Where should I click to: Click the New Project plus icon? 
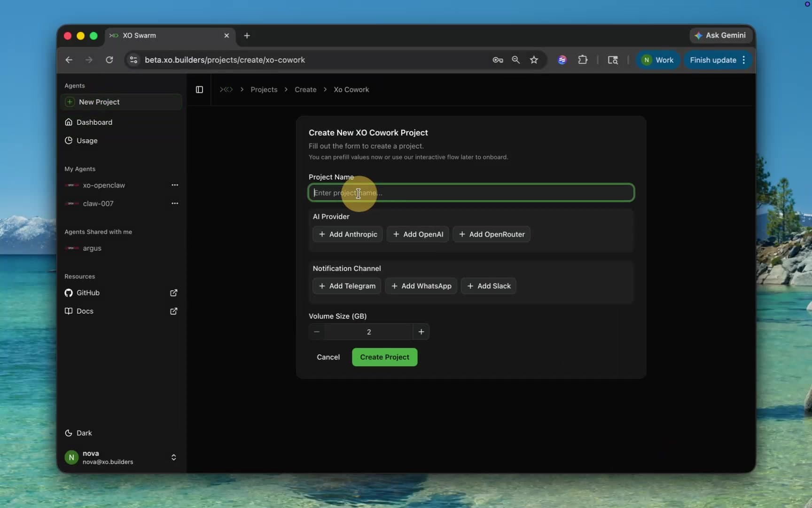(70, 102)
